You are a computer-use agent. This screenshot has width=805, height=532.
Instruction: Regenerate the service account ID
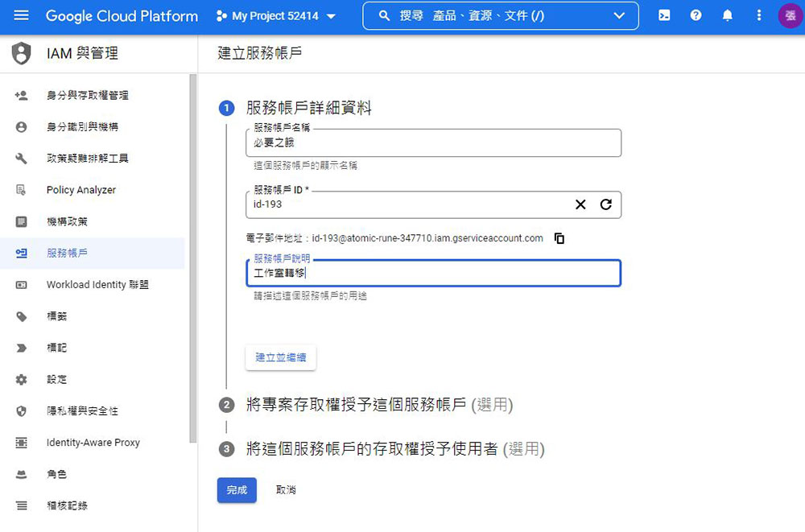click(x=606, y=204)
